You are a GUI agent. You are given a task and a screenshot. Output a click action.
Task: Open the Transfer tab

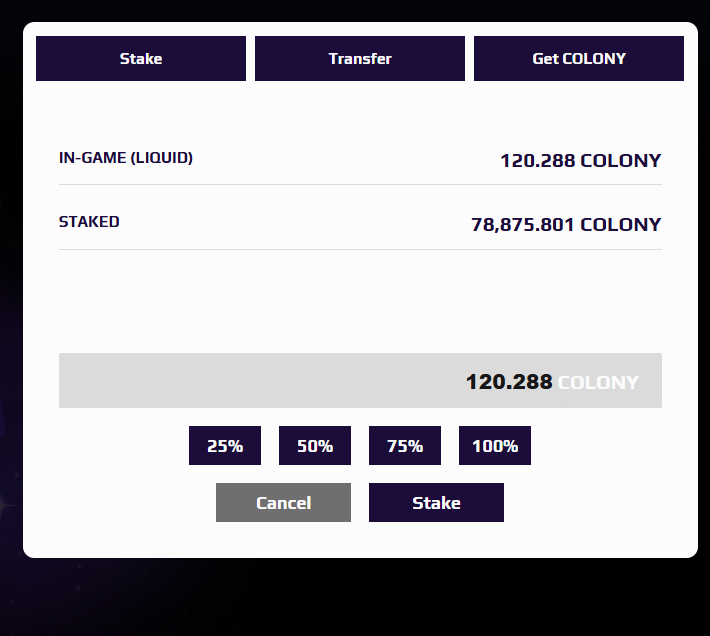click(x=360, y=58)
